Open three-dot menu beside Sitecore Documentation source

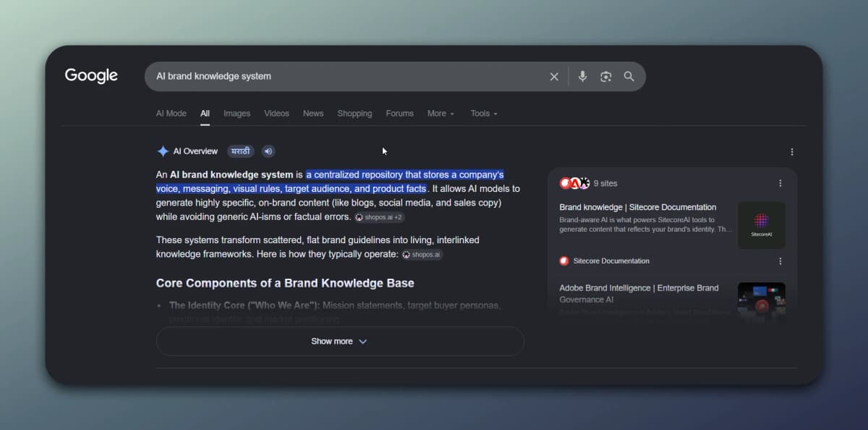pyautogui.click(x=780, y=261)
